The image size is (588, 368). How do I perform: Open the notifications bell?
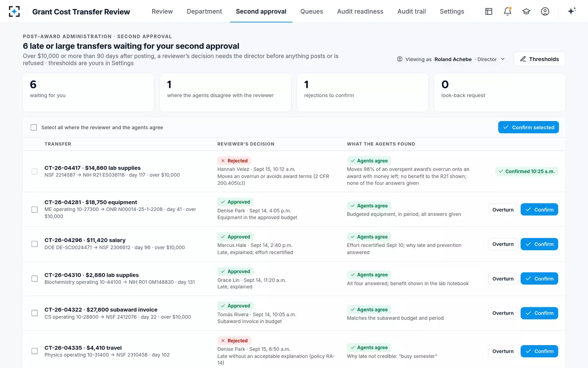tap(508, 11)
